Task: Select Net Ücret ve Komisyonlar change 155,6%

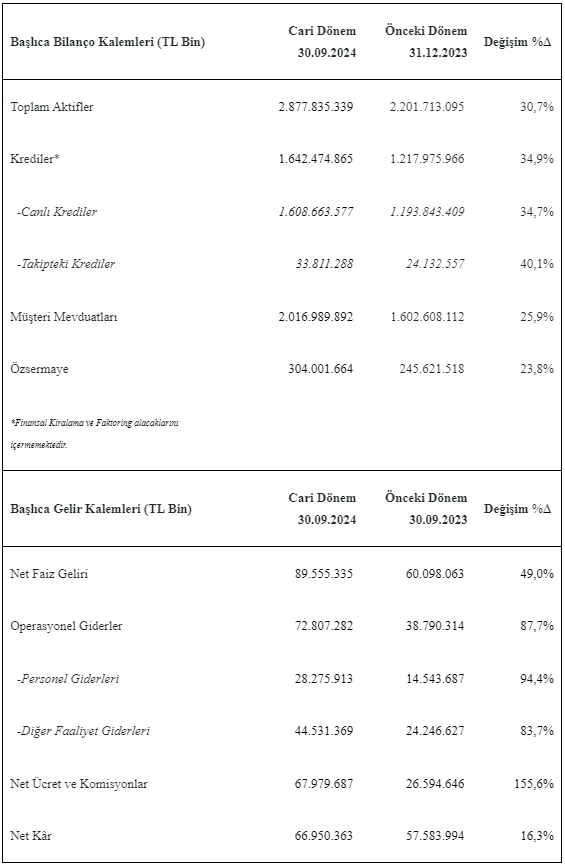Action: [x=534, y=783]
